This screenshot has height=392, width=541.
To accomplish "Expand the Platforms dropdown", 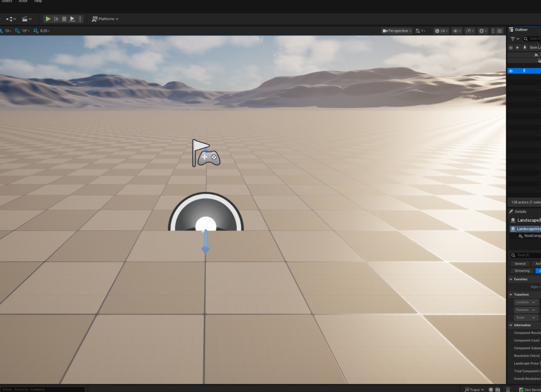I will tap(105, 19).
